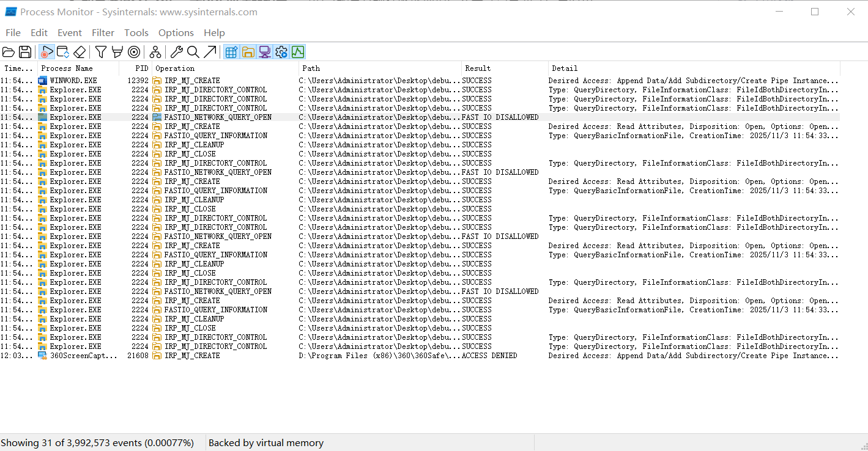Open the Event menu

pyautogui.click(x=70, y=32)
